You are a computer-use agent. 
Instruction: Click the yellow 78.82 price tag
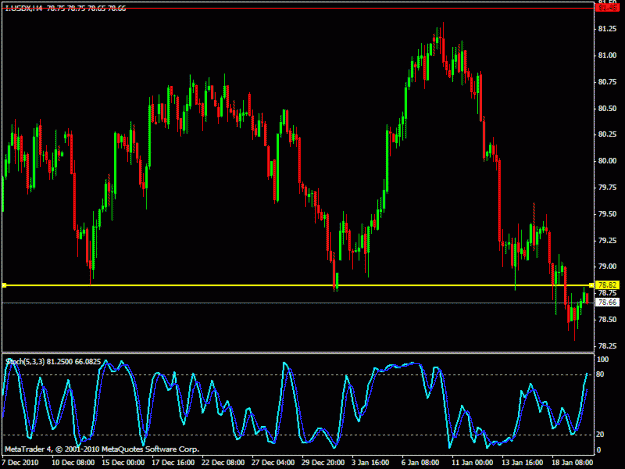(607, 285)
